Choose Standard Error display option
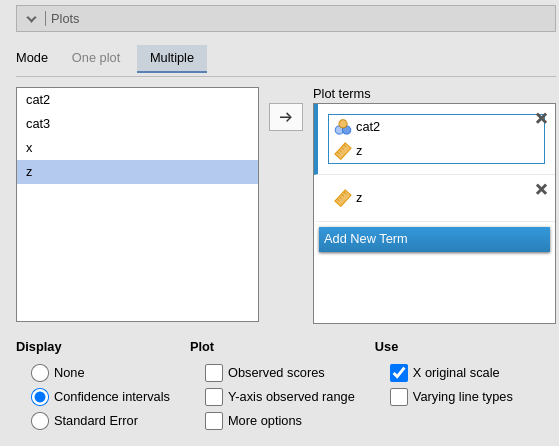559x446 pixels. 40,421
